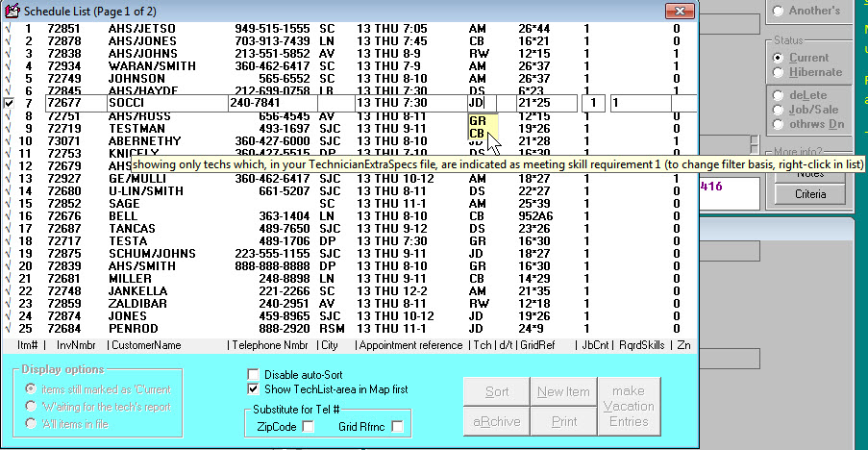Select the deLete radio option
The width and height of the screenshot is (868, 450).
tap(778, 96)
